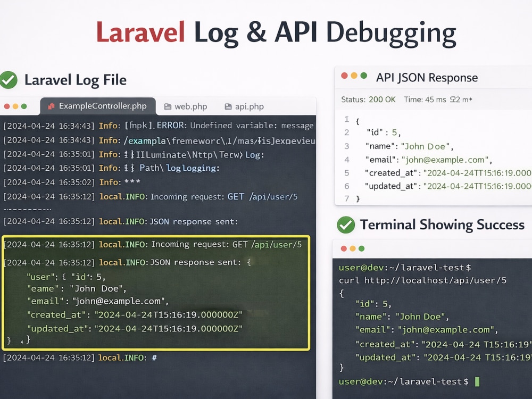
Task: Click 'created_at' line in the highlighted log
Action: click(135, 315)
